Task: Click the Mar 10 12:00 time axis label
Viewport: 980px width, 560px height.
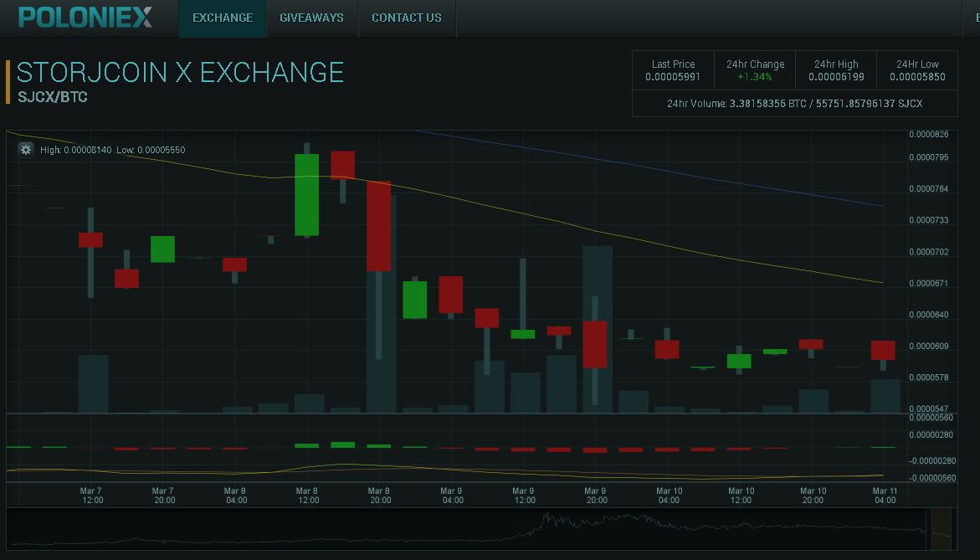Action: coord(741,496)
